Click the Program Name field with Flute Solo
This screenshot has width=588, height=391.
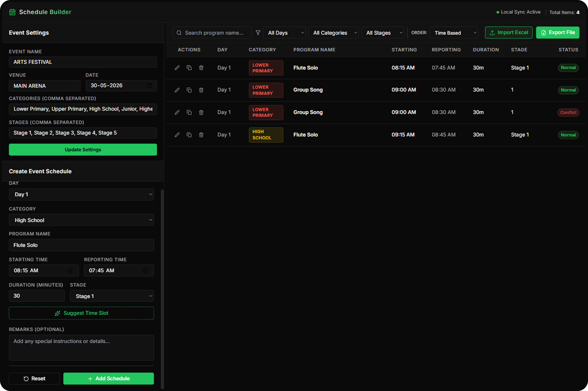click(81, 245)
